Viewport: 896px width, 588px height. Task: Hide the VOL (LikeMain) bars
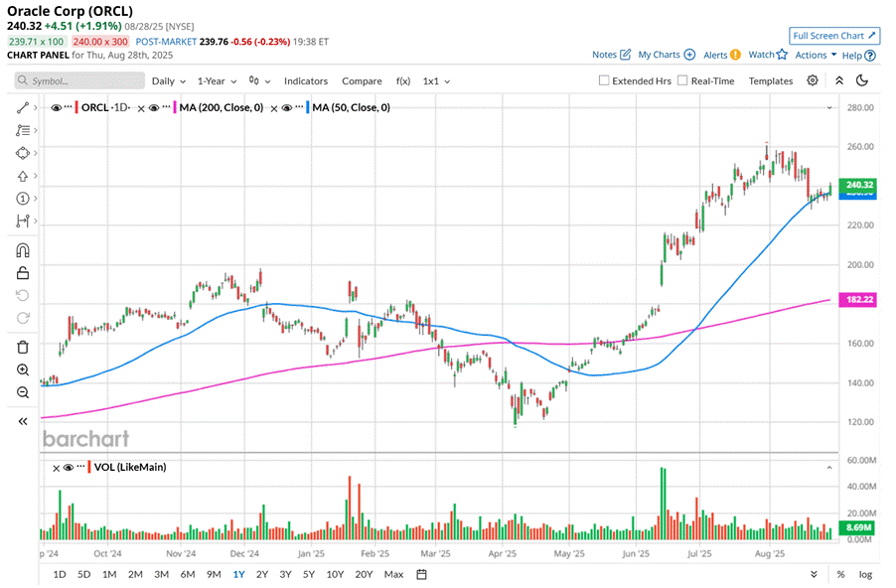(69, 468)
